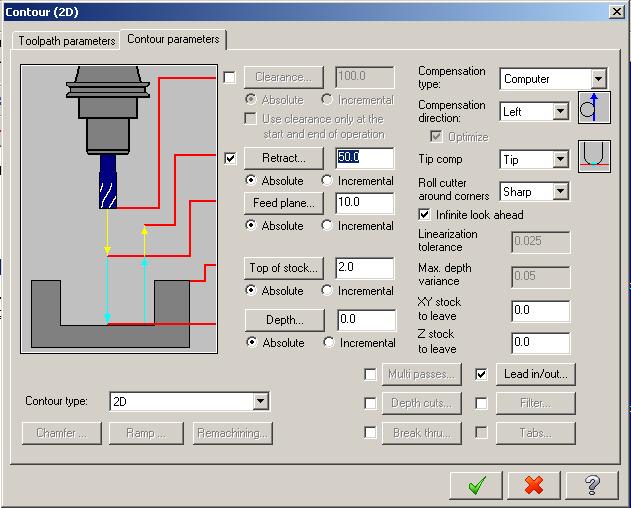Close the Contour (2D) dialog
631x508 pixels.
(x=617, y=12)
